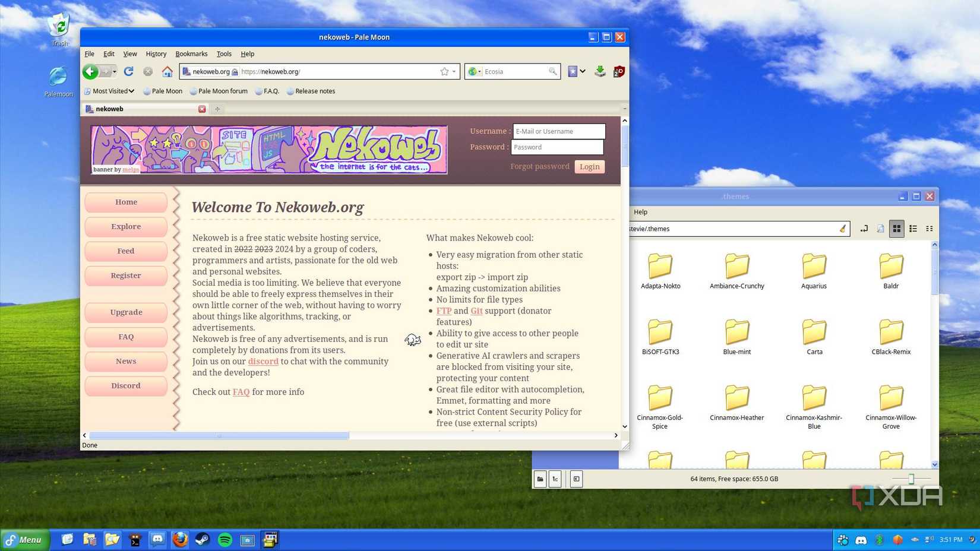Open the Bookmarks menu

(191, 54)
